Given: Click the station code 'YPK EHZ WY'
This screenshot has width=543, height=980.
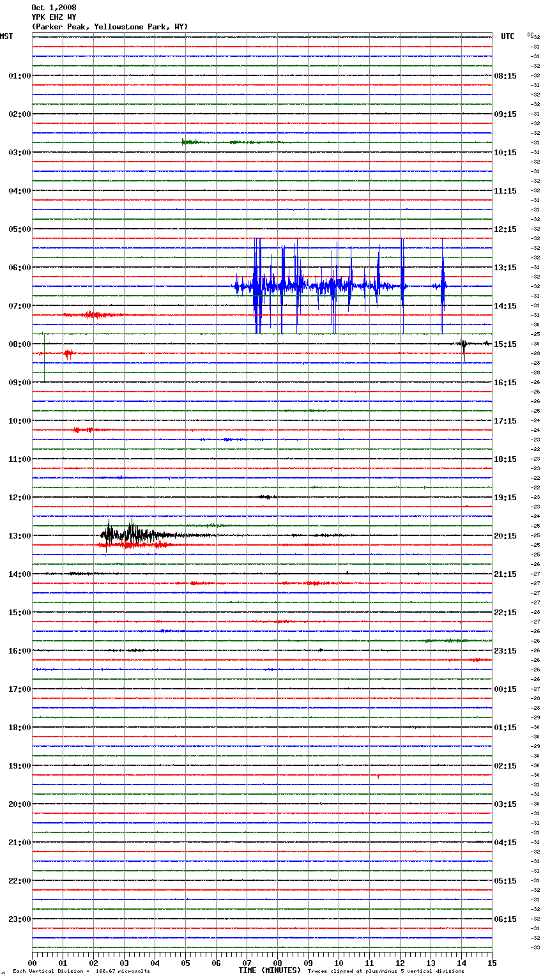Looking at the screenshot, I should point(54,17).
